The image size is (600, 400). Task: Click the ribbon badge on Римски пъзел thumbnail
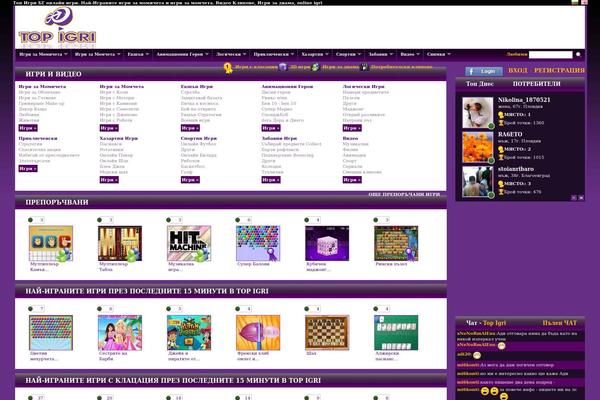[411, 253]
